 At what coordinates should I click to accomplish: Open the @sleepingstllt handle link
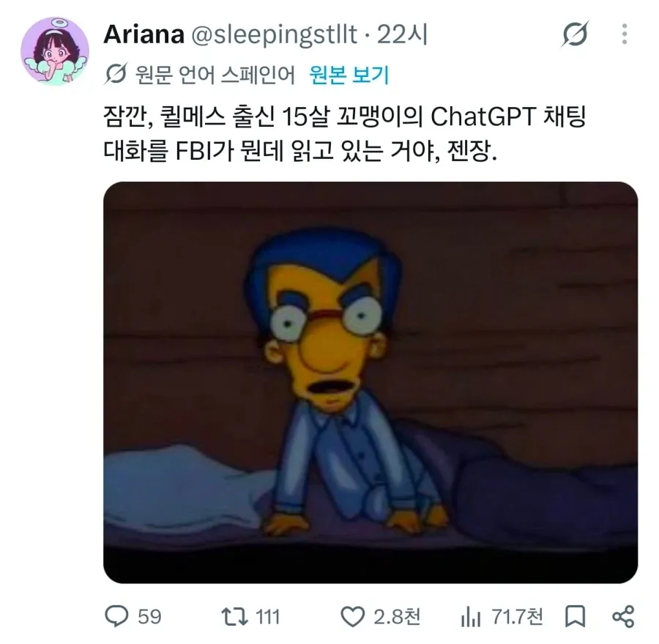[x=274, y=34]
